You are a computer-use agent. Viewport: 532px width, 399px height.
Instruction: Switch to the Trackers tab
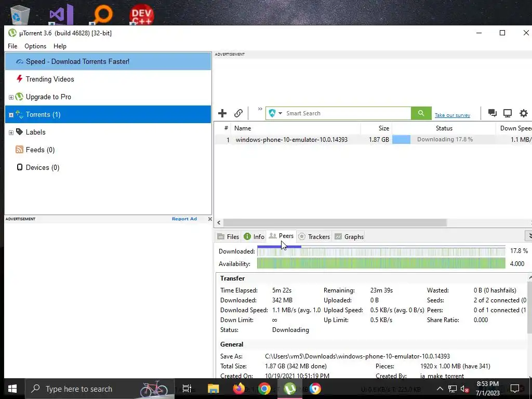pos(314,236)
